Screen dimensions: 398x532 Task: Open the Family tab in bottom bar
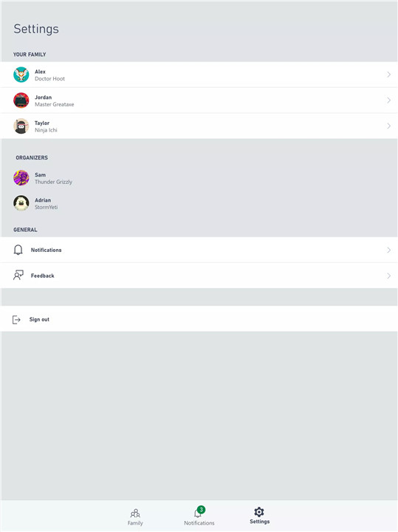click(x=135, y=516)
